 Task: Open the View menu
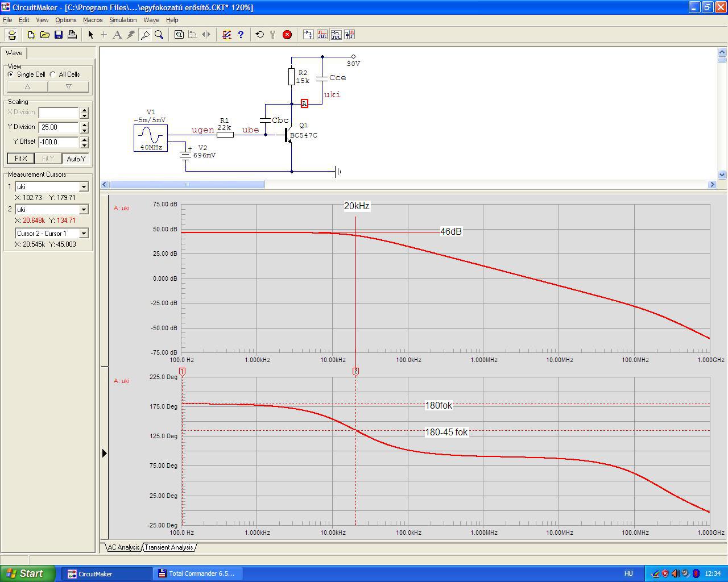click(x=42, y=20)
